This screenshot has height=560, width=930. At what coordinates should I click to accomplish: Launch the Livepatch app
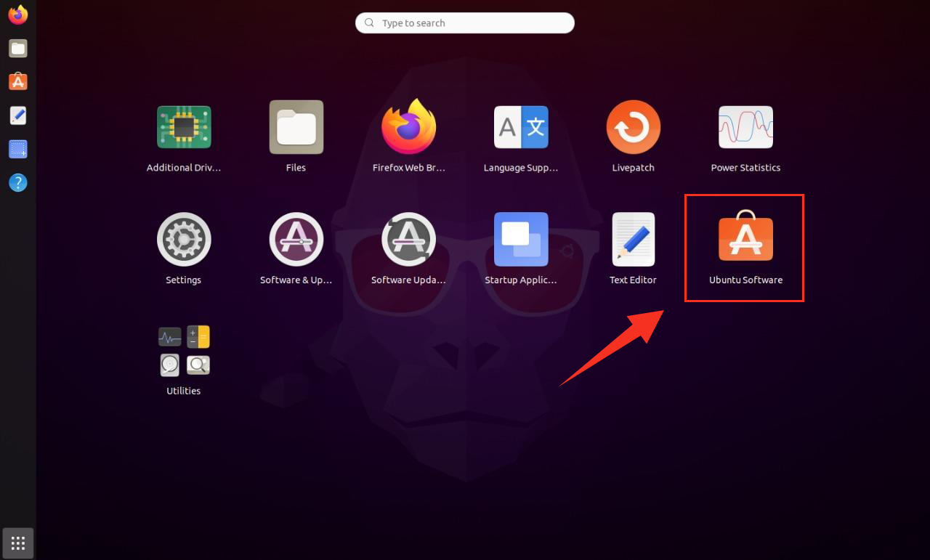pos(633,127)
